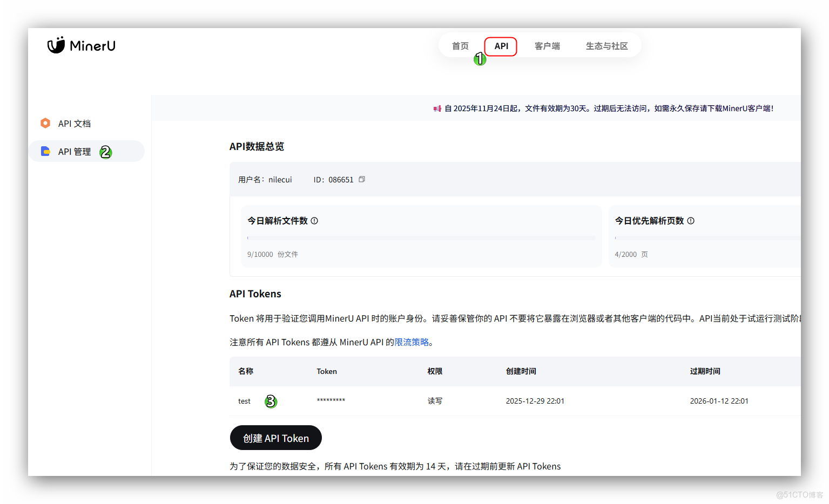This screenshot has height=504, width=829.
Task: Click creation time 2025-12-29 22:01
Action: click(x=535, y=401)
